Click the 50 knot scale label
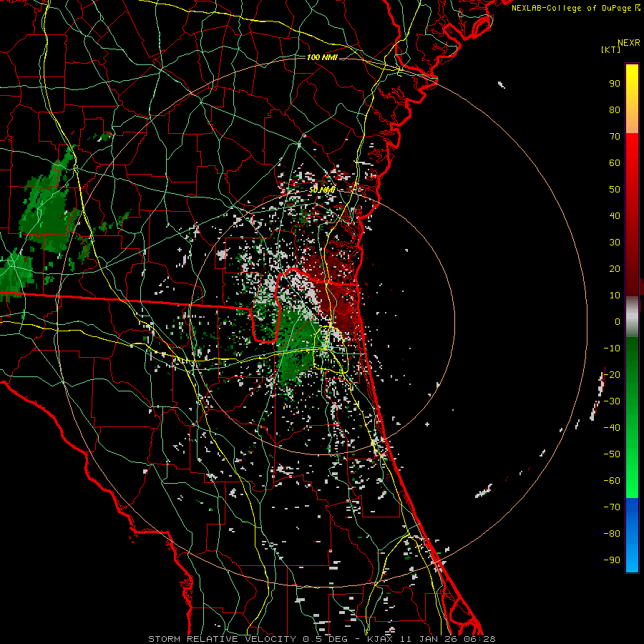This screenshot has width=644, height=644. coord(615,190)
